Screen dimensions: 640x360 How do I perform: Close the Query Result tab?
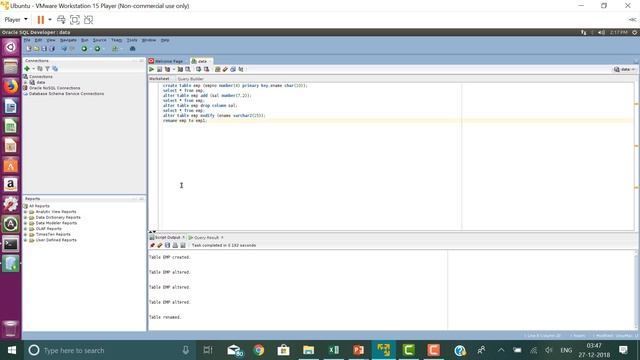222,238
